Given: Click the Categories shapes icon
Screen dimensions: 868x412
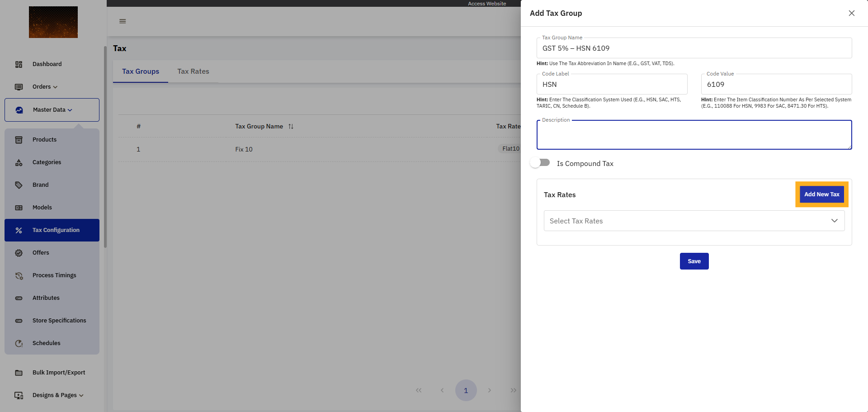Looking at the screenshot, I should [19, 162].
